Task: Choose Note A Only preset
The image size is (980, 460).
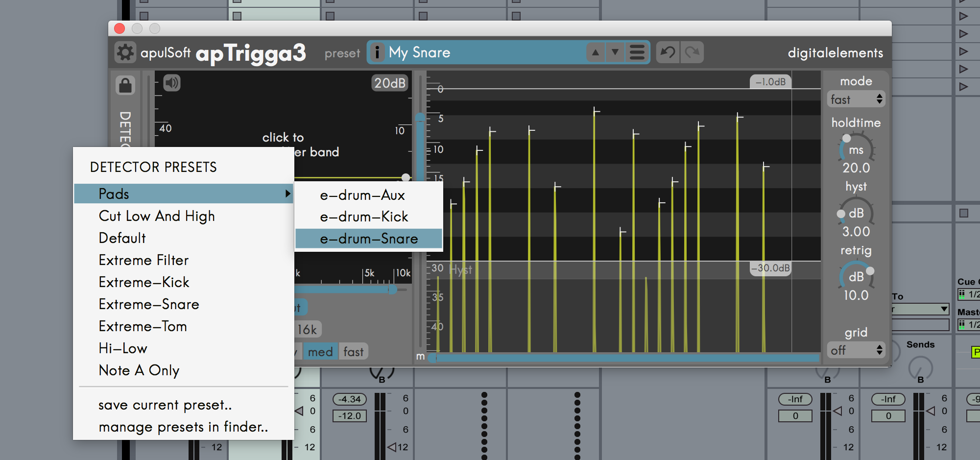Action: pyautogui.click(x=139, y=370)
